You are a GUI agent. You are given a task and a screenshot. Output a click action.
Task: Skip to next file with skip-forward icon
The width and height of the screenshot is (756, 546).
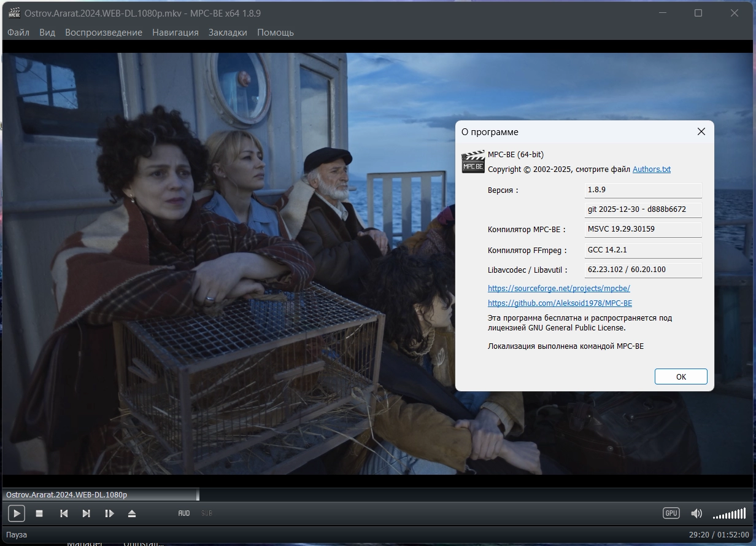pos(87,513)
